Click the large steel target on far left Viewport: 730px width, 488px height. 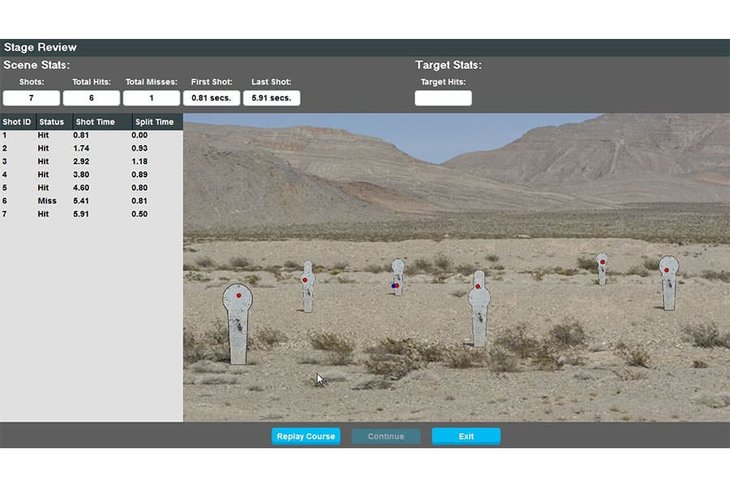(237, 320)
